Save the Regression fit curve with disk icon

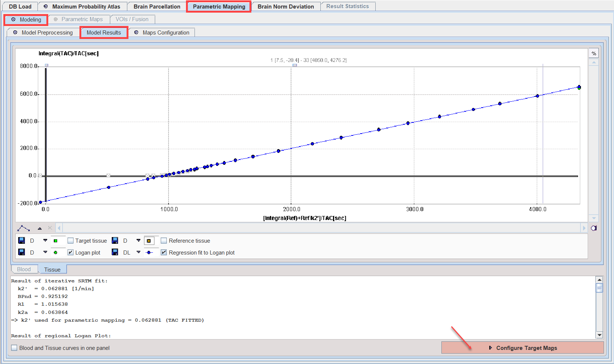point(115,252)
